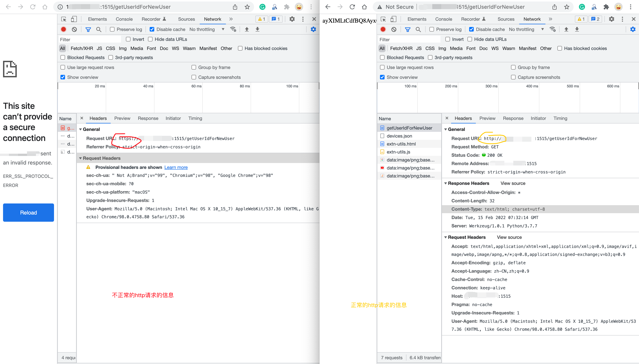This screenshot has width=639, height=364.
Task: Enable the Preserve log checkbox
Action: click(112, 29)
